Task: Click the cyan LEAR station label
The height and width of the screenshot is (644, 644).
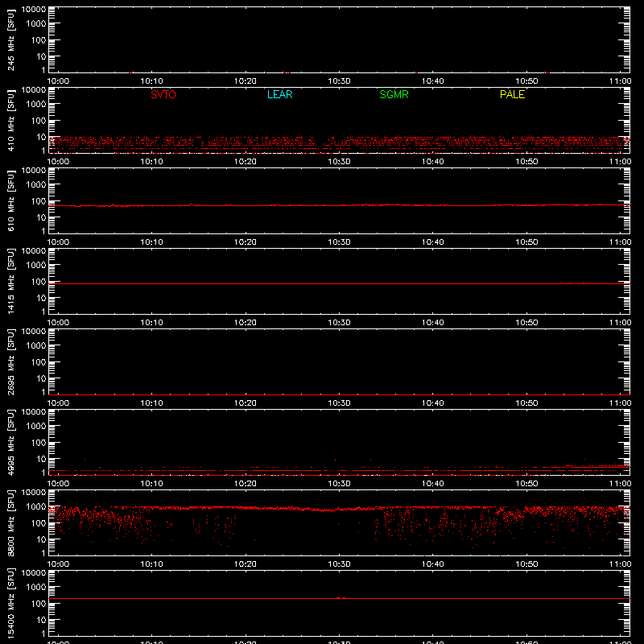Action: pyautogui.click(x=279, y=94)
